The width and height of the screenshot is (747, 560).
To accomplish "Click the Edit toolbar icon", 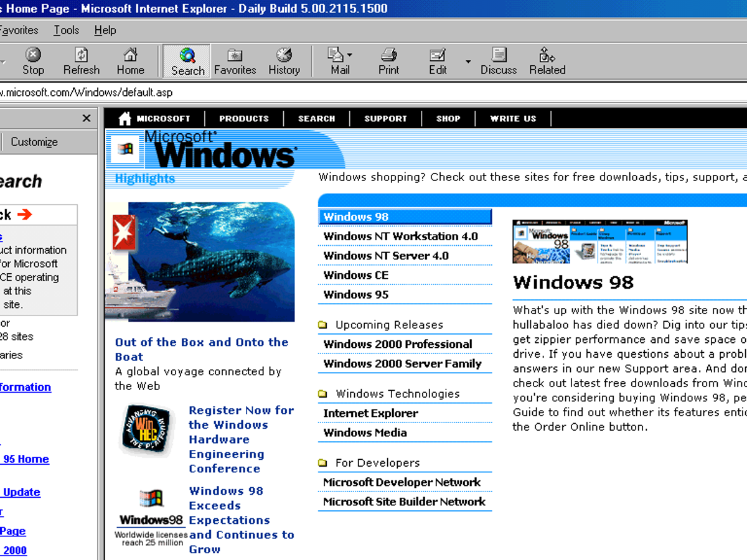I will click(x=438, y=55).
